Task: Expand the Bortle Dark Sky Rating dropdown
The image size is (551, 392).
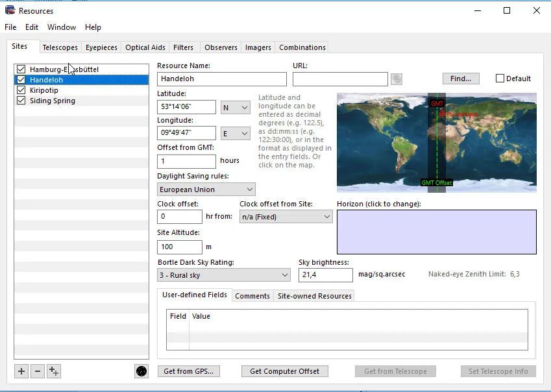Action: tap(223, 275)
